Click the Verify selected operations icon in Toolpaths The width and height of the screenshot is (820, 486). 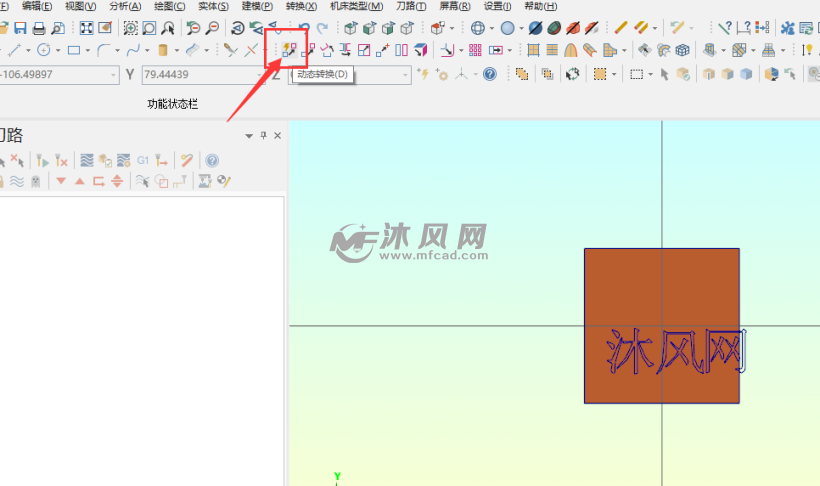105,161
